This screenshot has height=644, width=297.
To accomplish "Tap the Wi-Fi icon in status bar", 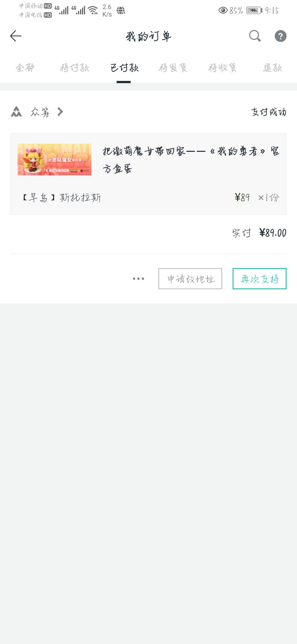I will point(93,10).
